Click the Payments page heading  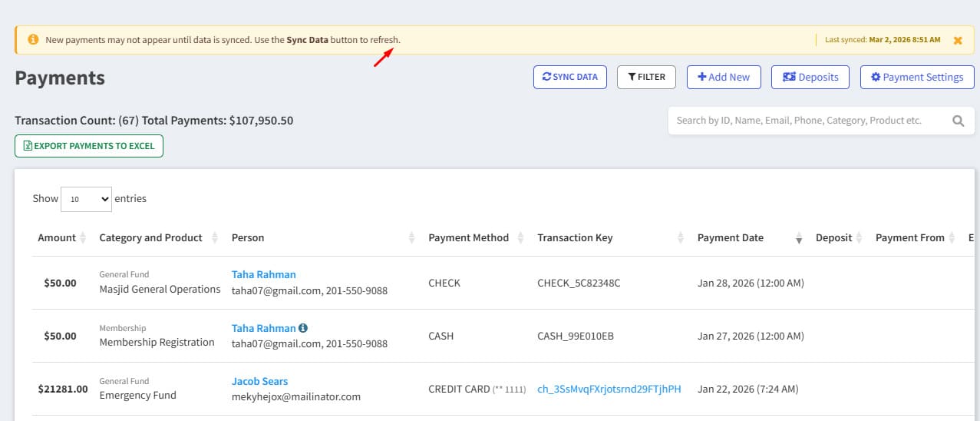point(60,78)
